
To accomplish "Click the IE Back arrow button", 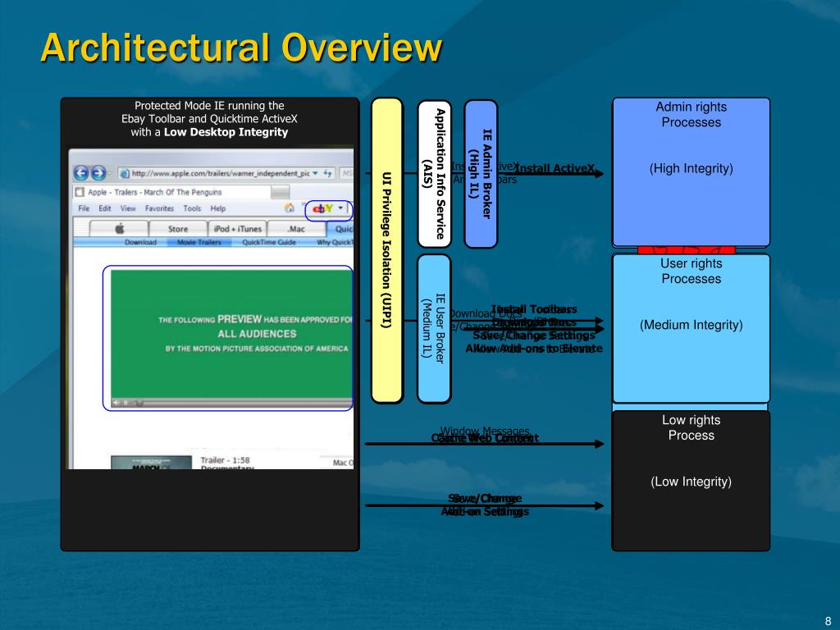I will (81, 173).
